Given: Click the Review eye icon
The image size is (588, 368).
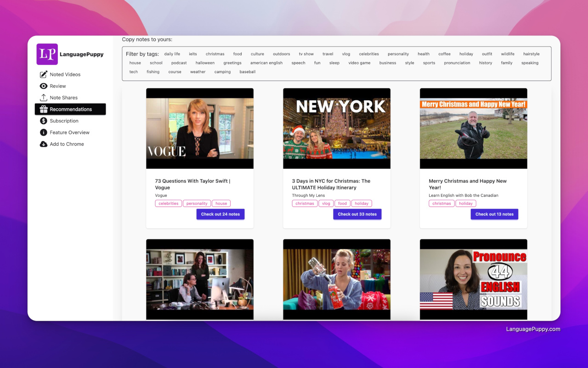Looking at the screenshot, I should point(44,86).
